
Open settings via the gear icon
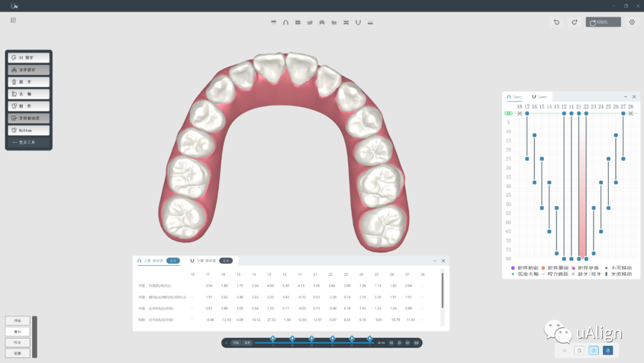click(x=631, y=22)
